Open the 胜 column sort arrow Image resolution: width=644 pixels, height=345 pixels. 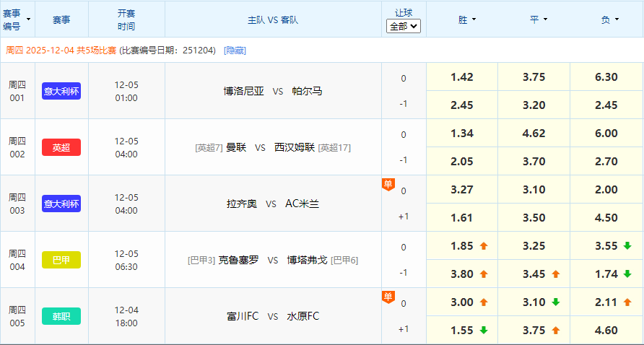tap(474, 19)
